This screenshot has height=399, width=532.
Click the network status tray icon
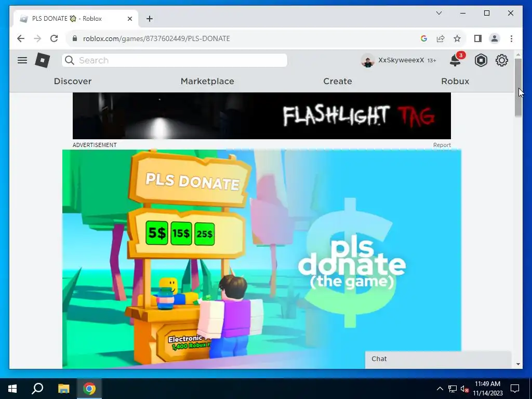453,389
